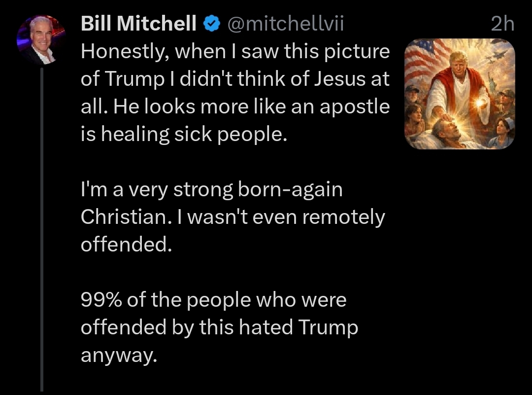This screenshot has width=532, height=395.
Task: Click the attached Trump painting thumbnail
Action: point(459,94)
